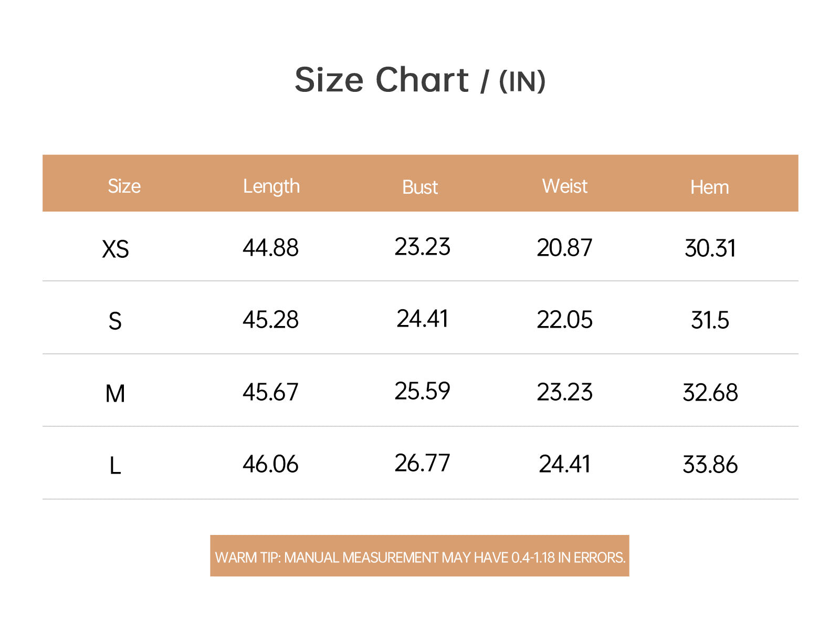
Task: Click the warm tip measurement banner
Action: click(x=419, y=556)
